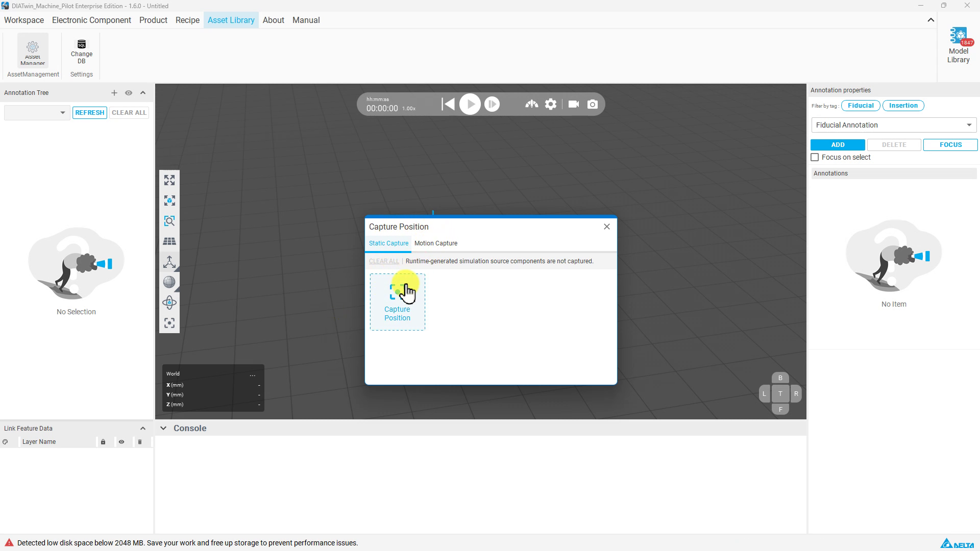Click the Layer Name column header

pos(39,442)
